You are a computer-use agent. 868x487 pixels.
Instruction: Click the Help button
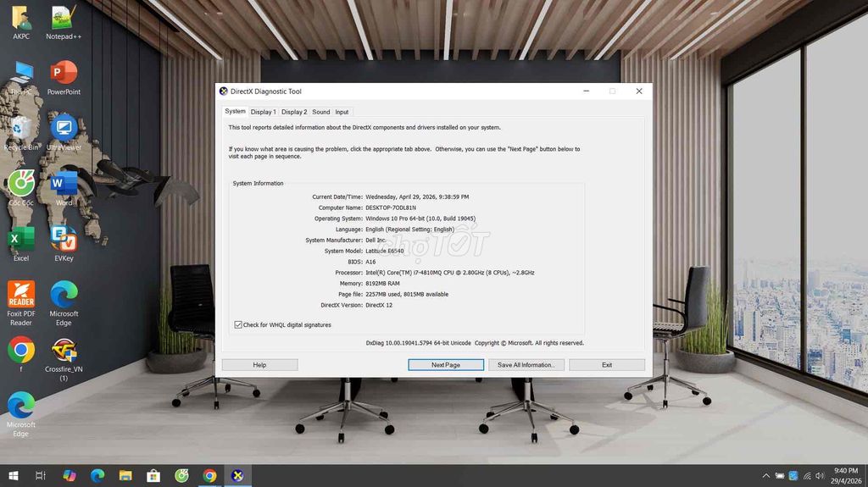(259, 365)
